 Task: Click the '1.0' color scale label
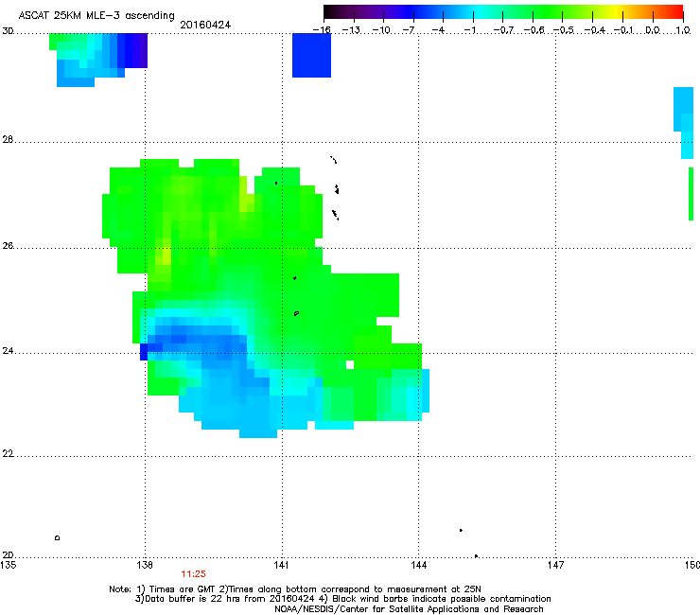click(683, 30)
